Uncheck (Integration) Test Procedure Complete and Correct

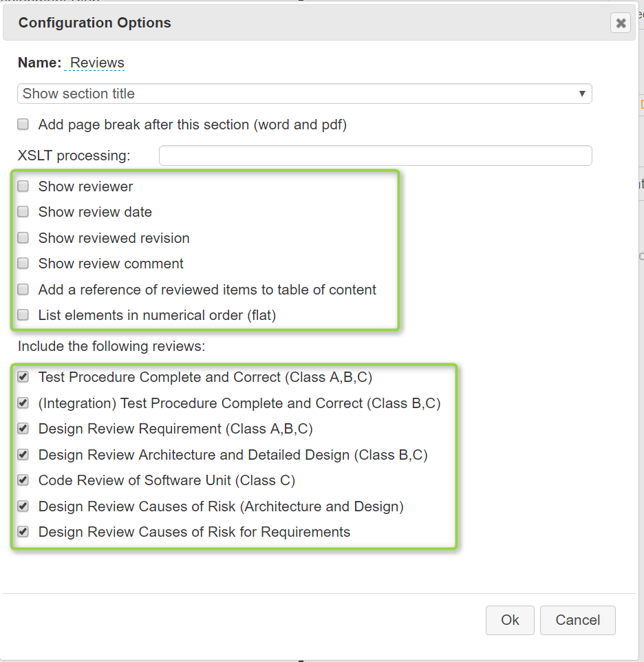pos(23,403)
